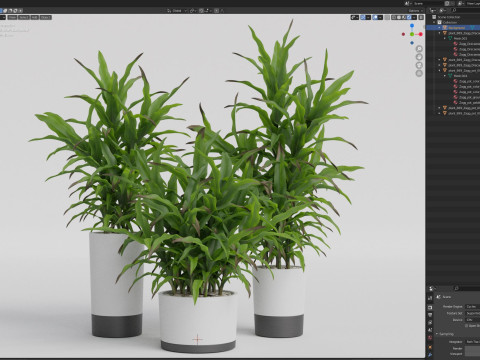Toggle camera view with the camera navigation icon
The width and height of the screenshot is (480, 360).
pos(419,65)
